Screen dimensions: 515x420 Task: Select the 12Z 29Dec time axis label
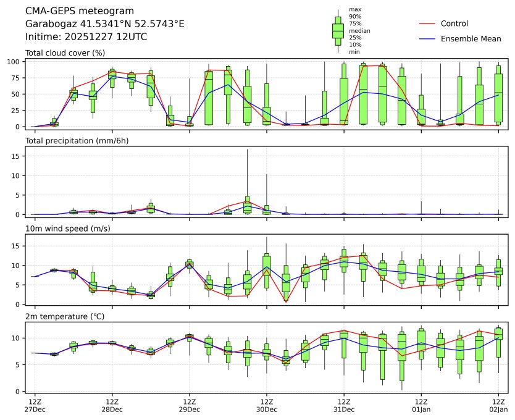(189, 405)
